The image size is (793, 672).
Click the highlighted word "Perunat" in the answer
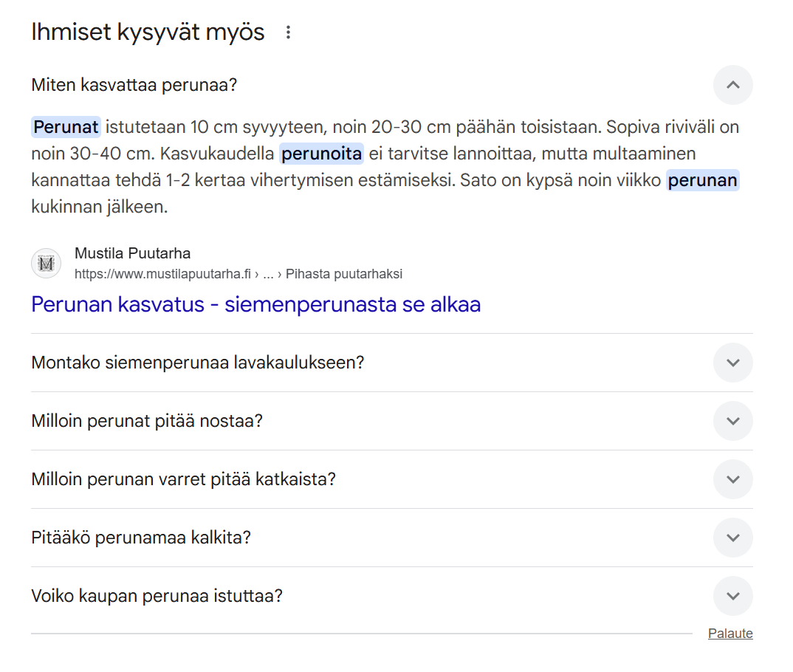[66, 126]
